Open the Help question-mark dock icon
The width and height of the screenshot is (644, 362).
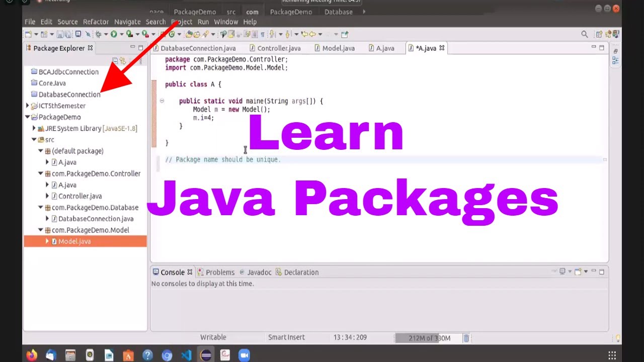(147, 355)
